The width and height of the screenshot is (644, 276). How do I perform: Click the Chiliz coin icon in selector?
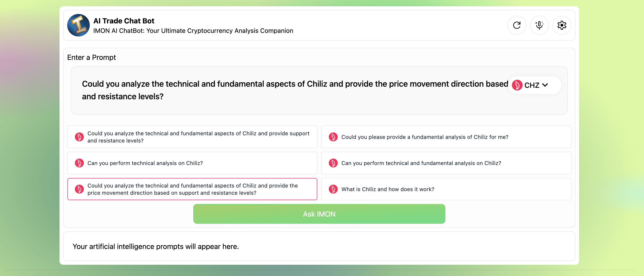tap(517, 85)
